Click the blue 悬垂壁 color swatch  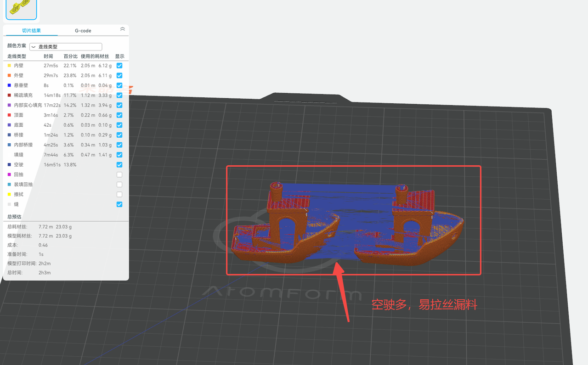9,85
